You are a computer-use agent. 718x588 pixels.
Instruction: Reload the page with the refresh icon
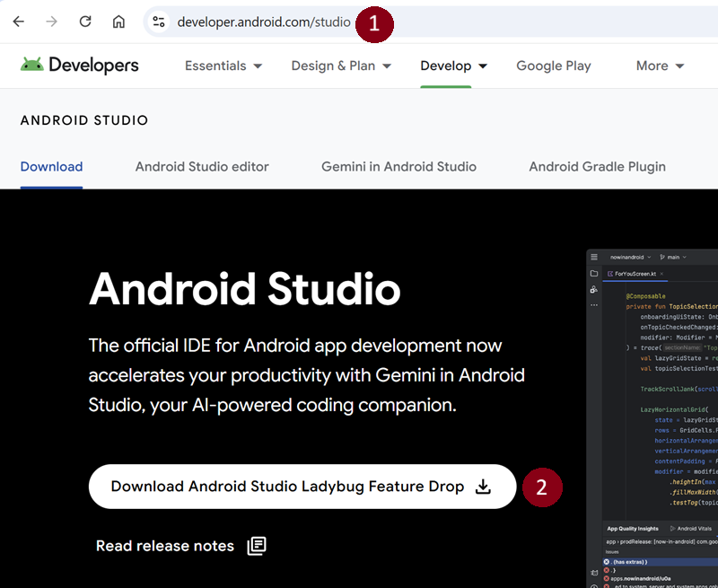85,22
